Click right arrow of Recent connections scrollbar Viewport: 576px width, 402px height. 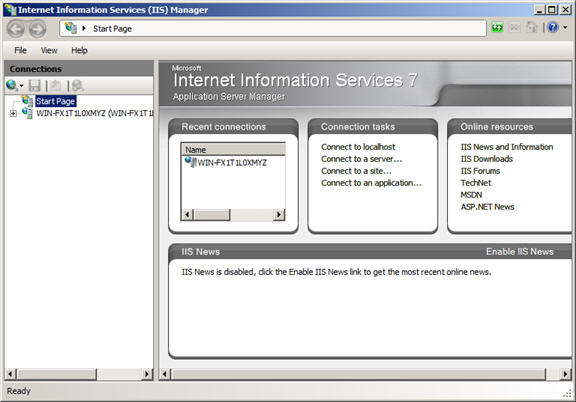(x=279, y=214)
